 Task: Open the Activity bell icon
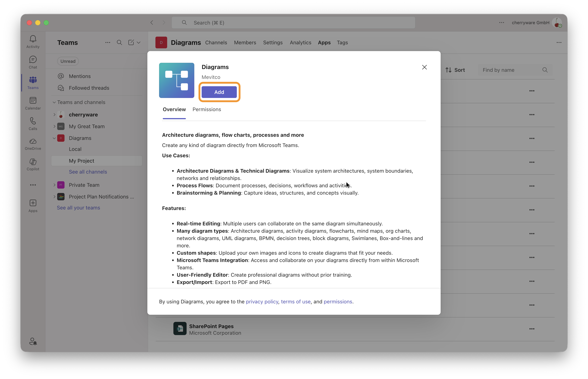coord(33,39)
